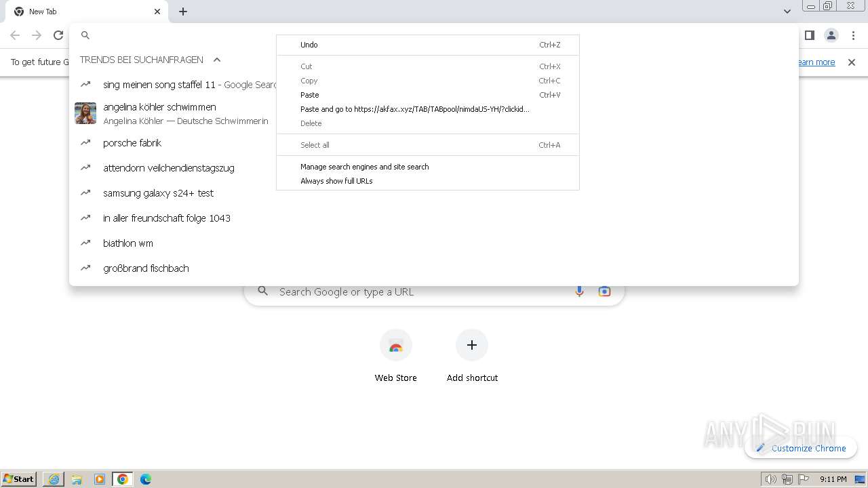The height and width of the screenshot is (488, 868).
Task: Reload the page with refresh icon
Action: click(x=58, y=35)
